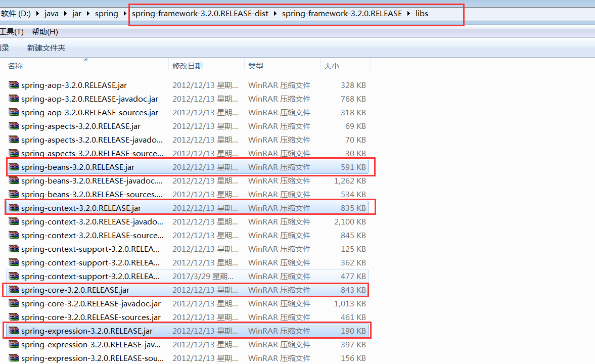Click the 591 KB size cell
This screenshot has height=364, width=595.
(353, 167)
